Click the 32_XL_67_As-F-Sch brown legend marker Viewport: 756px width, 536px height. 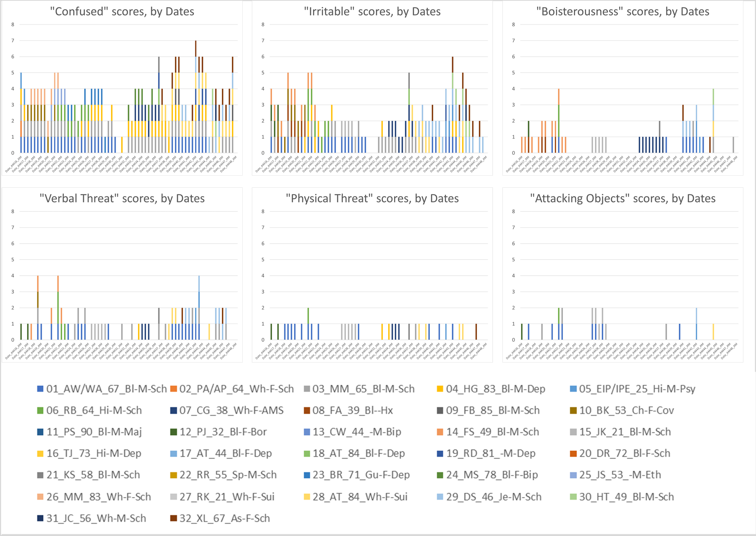(x=173, y=518)
